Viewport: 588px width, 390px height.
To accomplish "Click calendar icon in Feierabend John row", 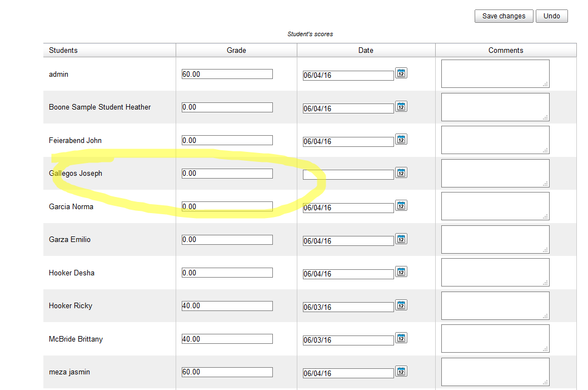I will [x=401, y=139].
